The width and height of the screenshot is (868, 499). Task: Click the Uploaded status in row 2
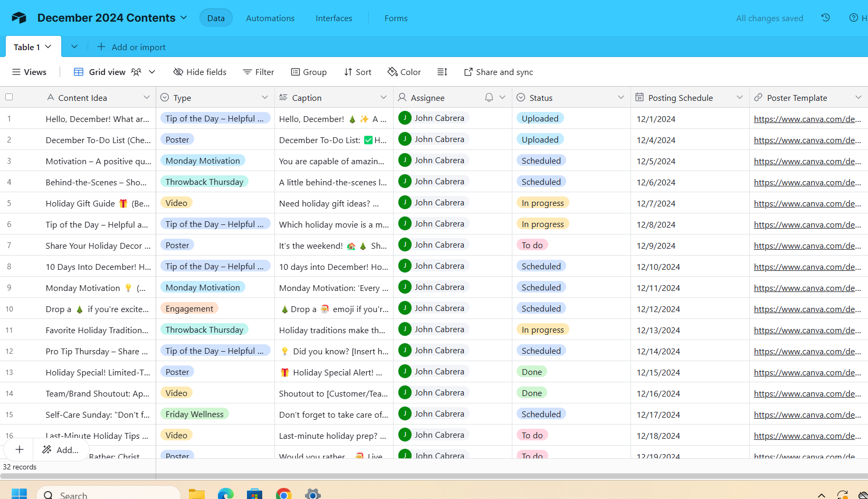(540, 139)
